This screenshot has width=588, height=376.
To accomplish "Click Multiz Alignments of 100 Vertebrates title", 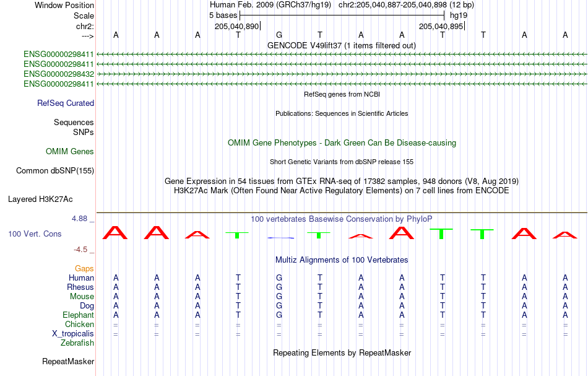I will [342, 260].
